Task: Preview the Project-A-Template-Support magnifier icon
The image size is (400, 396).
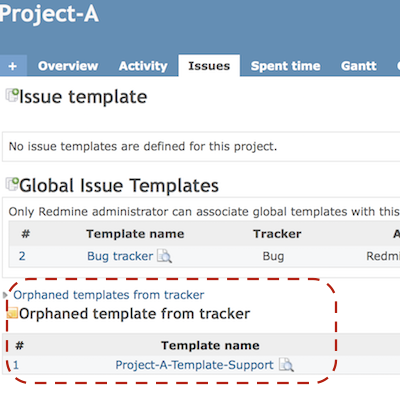Action: [286, 365]
